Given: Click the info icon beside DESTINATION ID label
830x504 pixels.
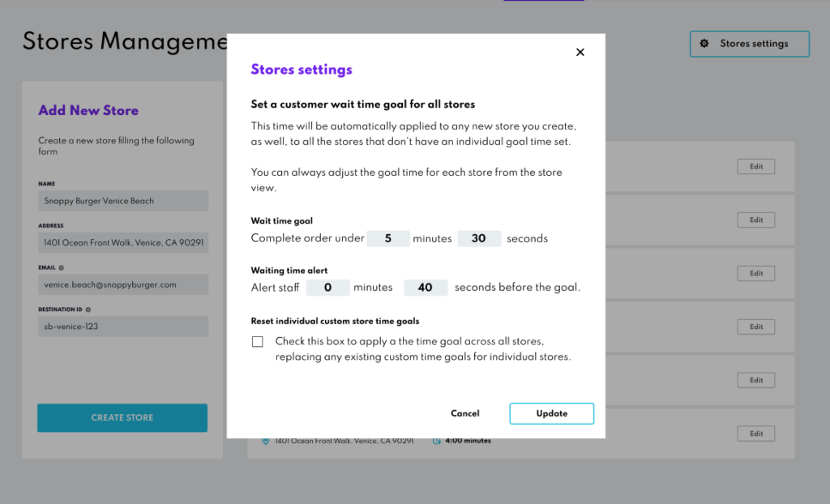Looking at the screenshot, I should click(x=88, y=310).
